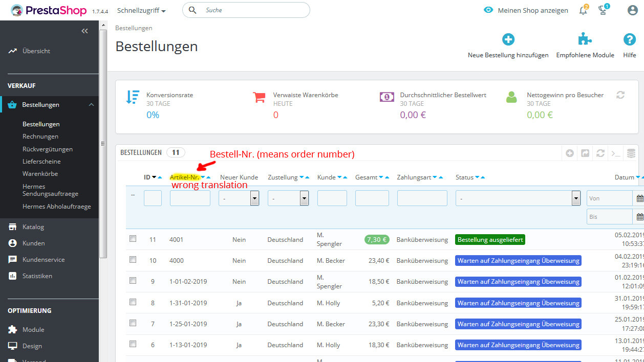Click the Konversionsrate KPI icon
Screen dimensions: 644x362
133,97
